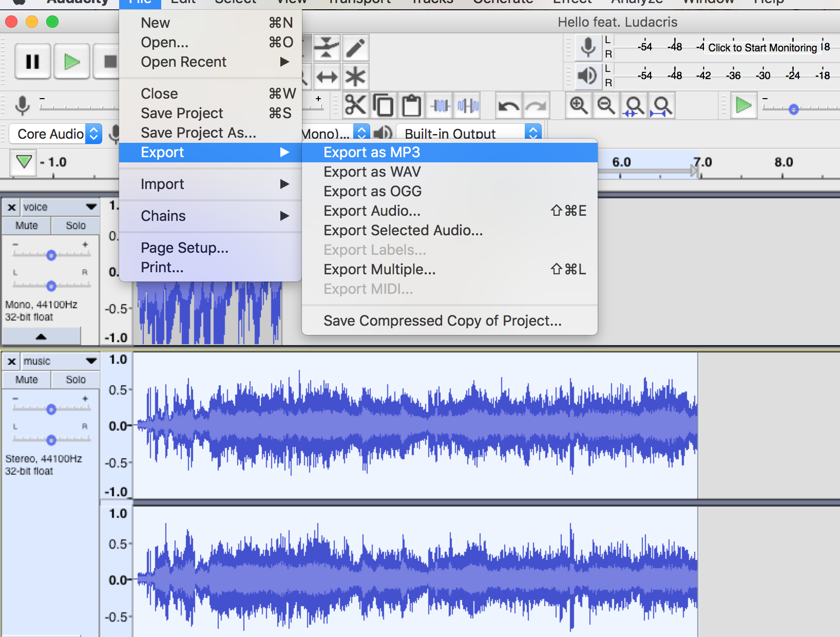Close the music track with X
840x637 pixels.
[x=12, y=362]
